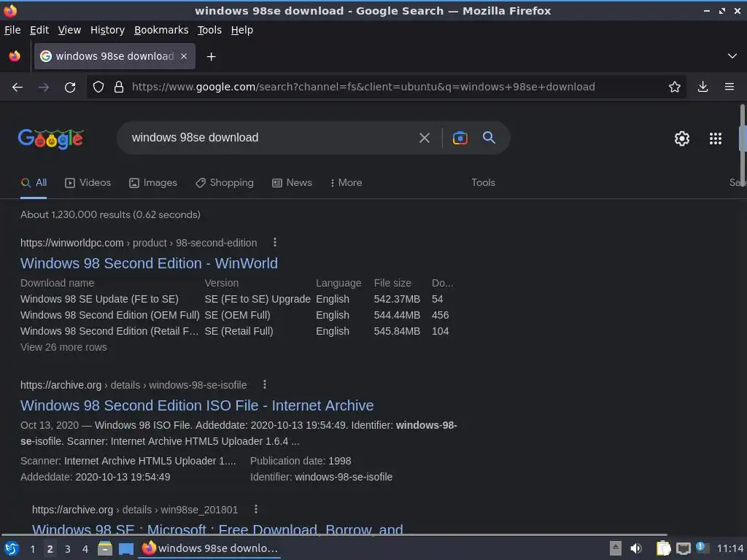This screenshot has width=747, height=560.
Task: Open the History menu
Action: (108, 30)
